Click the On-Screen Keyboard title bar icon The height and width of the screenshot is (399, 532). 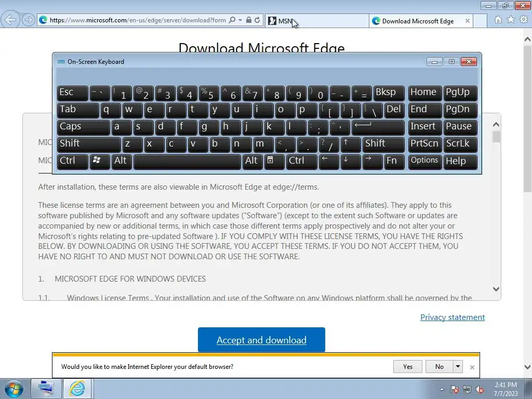(x=61, y=61)
